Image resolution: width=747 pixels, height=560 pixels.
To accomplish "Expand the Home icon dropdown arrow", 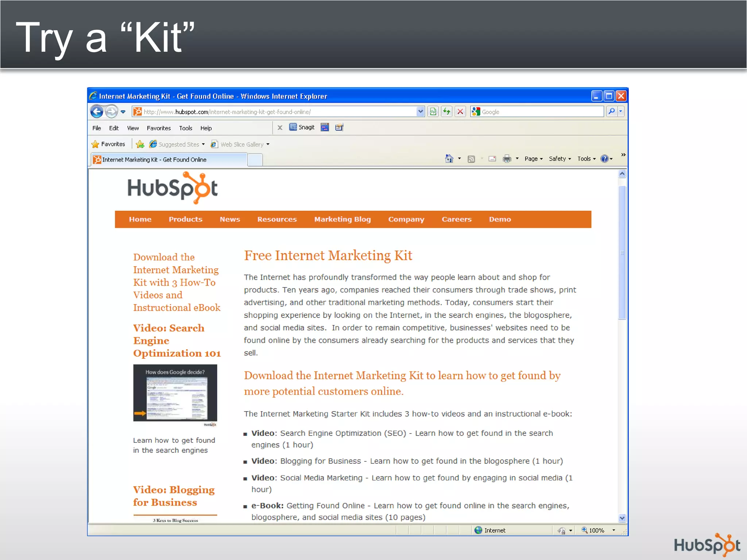I will pos(459,159).
